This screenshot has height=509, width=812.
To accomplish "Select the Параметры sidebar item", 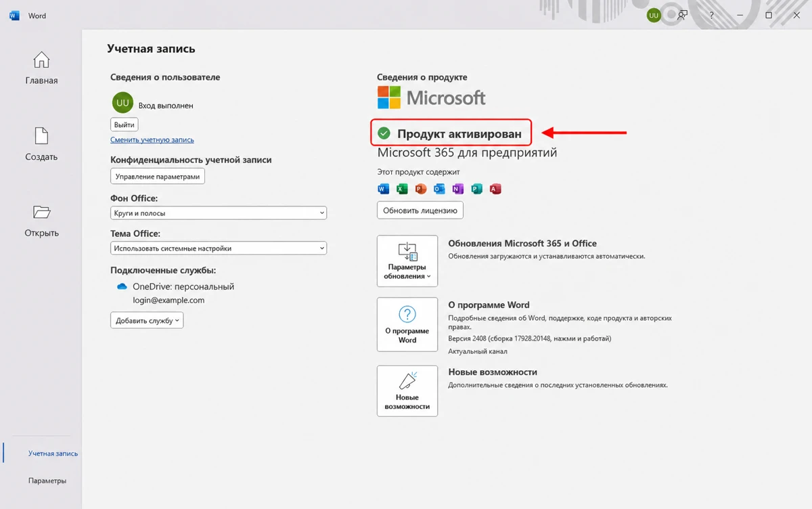I will pos(47,481).
